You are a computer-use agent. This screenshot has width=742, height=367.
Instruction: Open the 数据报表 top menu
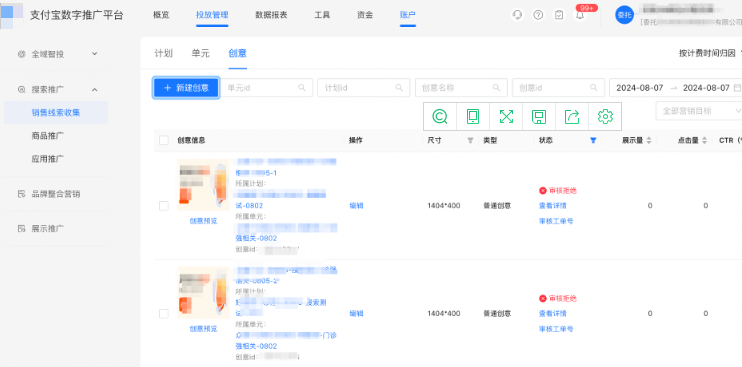point(271,15)
